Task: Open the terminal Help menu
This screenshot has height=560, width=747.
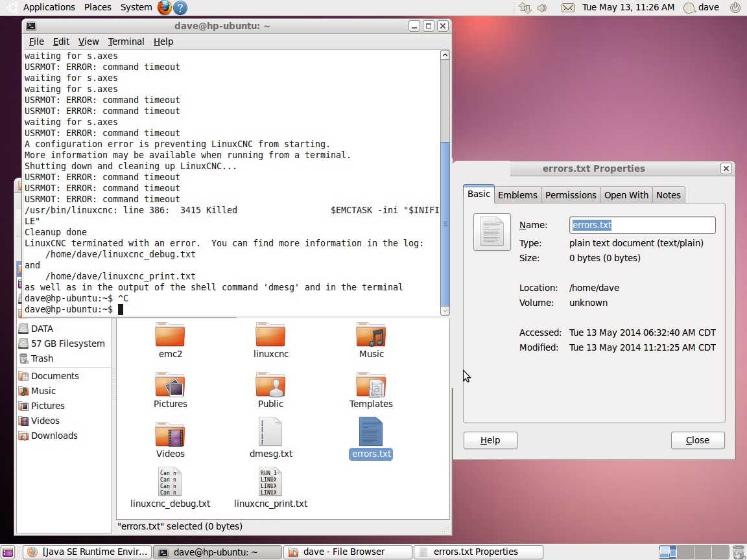Action: [x=163, y=42]
